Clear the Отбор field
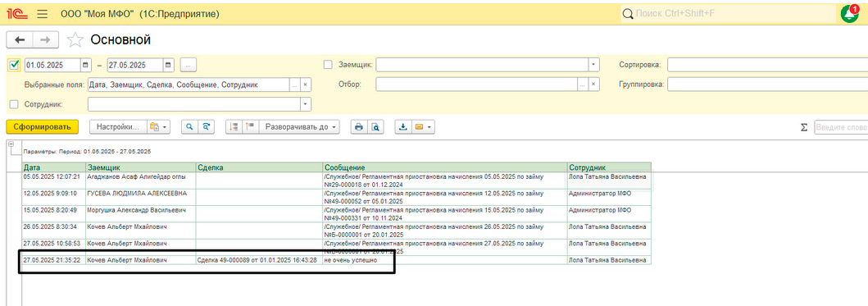This screenshot has height=306, width=868. 593,84
